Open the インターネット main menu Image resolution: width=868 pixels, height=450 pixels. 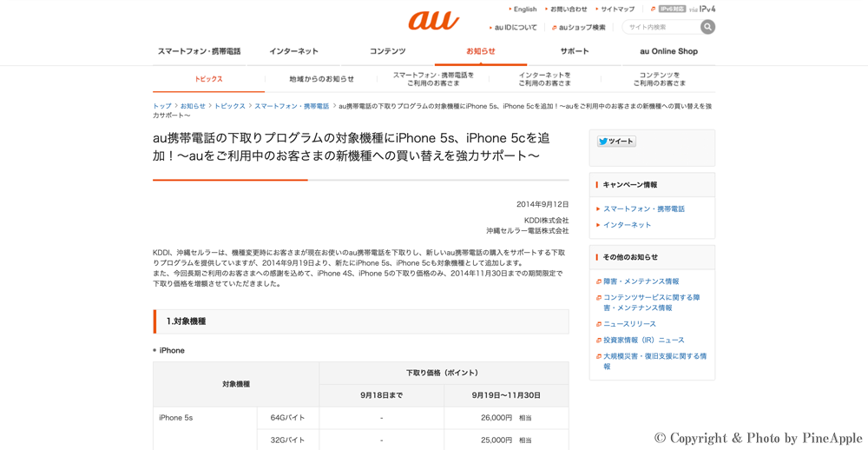pos(293,51)
